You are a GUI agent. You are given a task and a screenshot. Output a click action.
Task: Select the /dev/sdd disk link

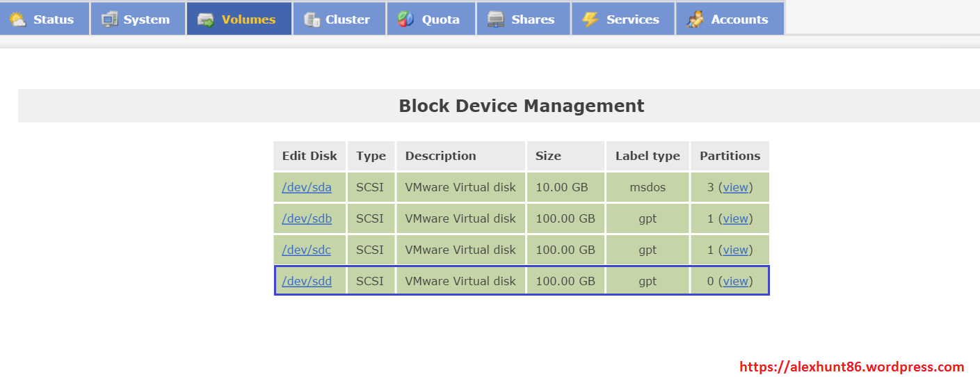coord(307,281)
